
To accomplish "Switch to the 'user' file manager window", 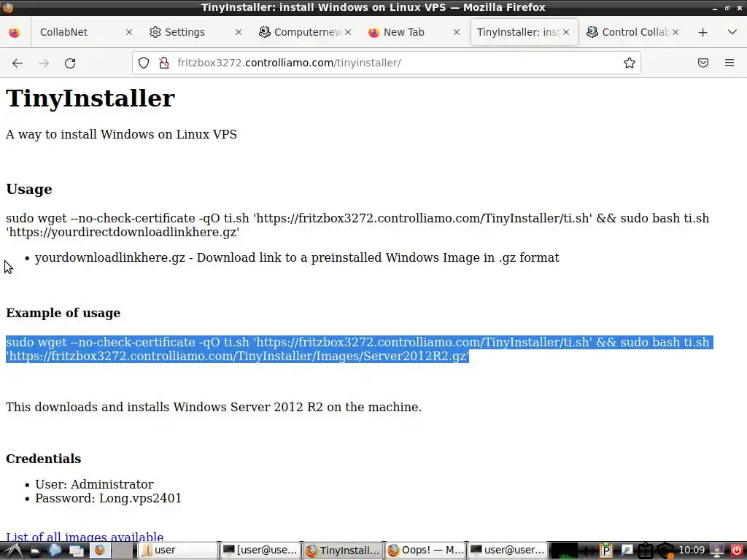I will point(178,551).
